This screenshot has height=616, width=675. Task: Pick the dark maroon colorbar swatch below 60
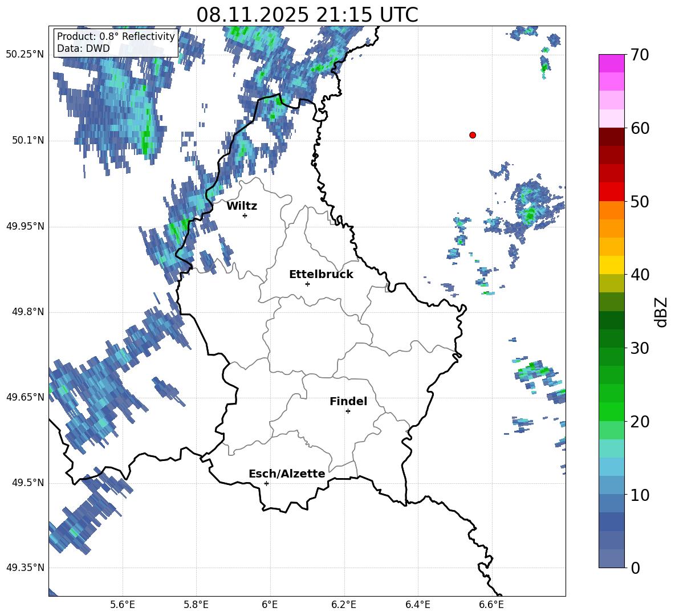coord(611,137)
